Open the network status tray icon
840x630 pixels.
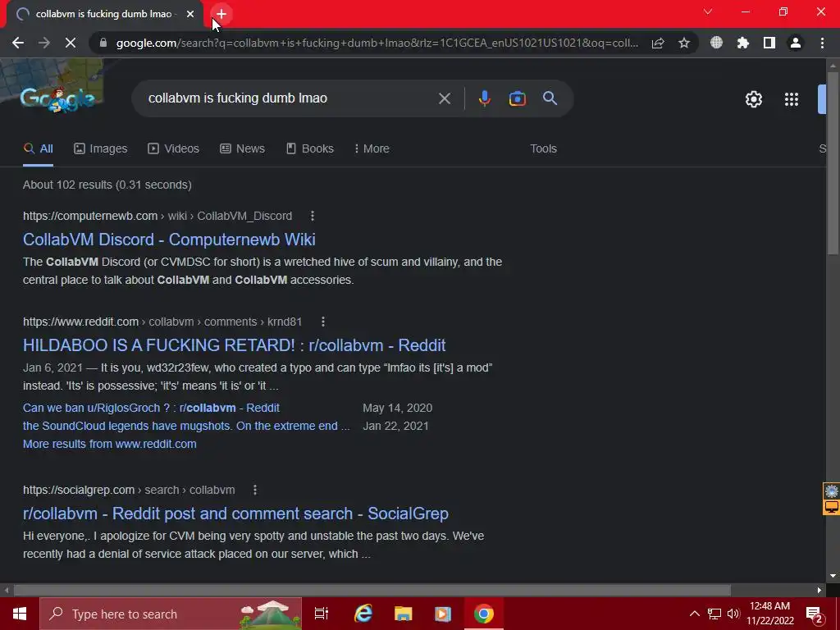coord(714,614)
